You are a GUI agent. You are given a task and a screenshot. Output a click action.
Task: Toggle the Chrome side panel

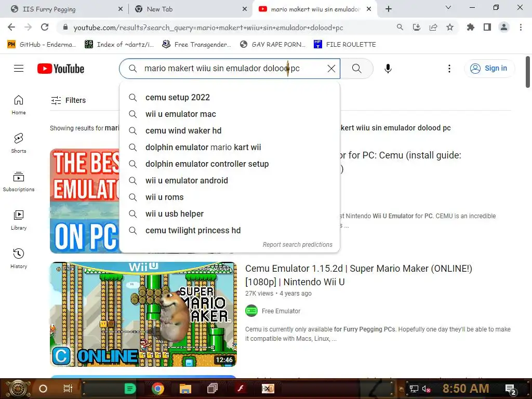click(x=487, y=27)
